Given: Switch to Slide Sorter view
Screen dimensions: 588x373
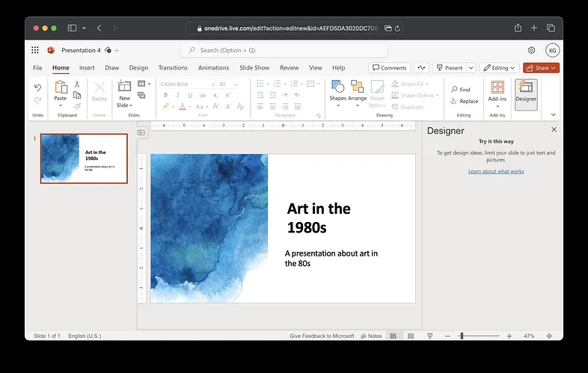Looking at the screenshot, I should 411,336.
